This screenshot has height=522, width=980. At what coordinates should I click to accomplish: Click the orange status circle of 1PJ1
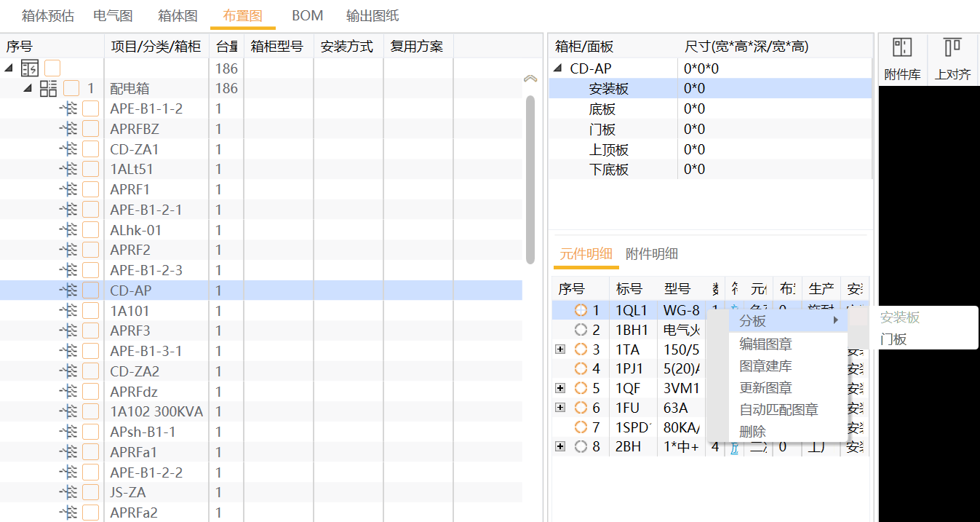click(581, 368)
